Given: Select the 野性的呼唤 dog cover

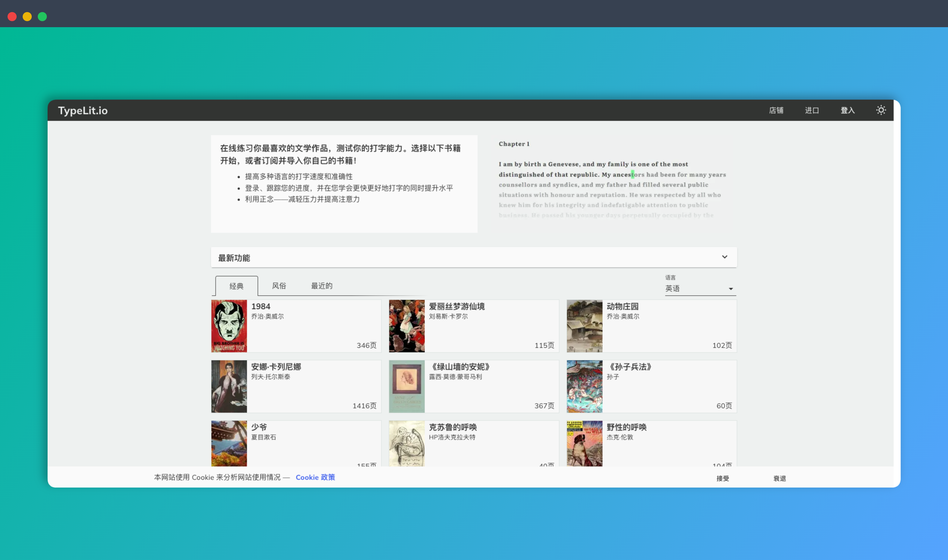Looking at the screenshot, I should [x=584, y=445].
